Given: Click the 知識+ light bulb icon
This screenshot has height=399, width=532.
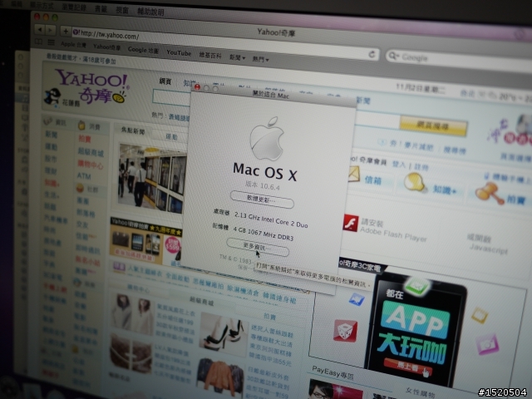Looking at the screenshot, I should click(x=414, y=182).
